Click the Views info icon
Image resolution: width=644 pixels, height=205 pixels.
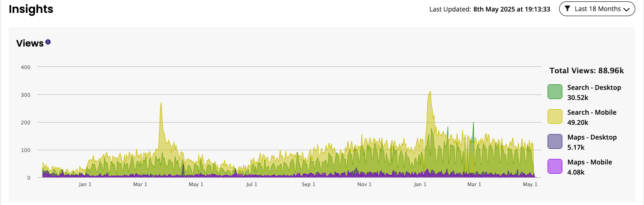[48, 42]
